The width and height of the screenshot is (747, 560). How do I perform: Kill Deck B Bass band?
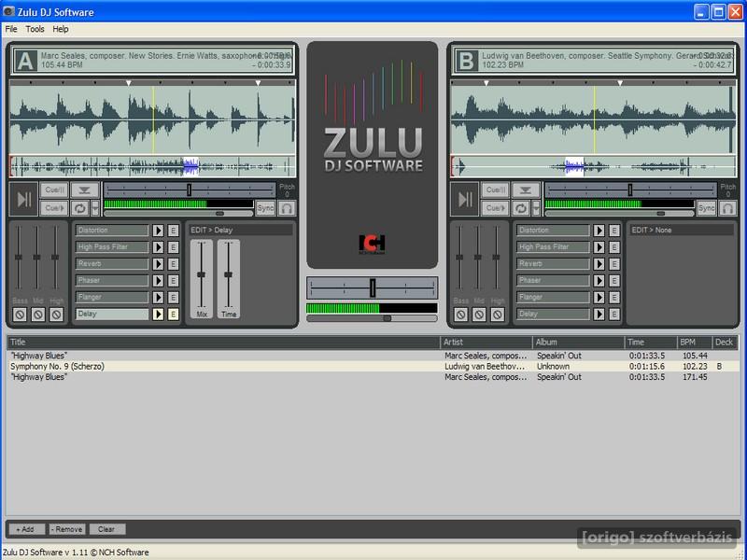(x=460, y=315)
